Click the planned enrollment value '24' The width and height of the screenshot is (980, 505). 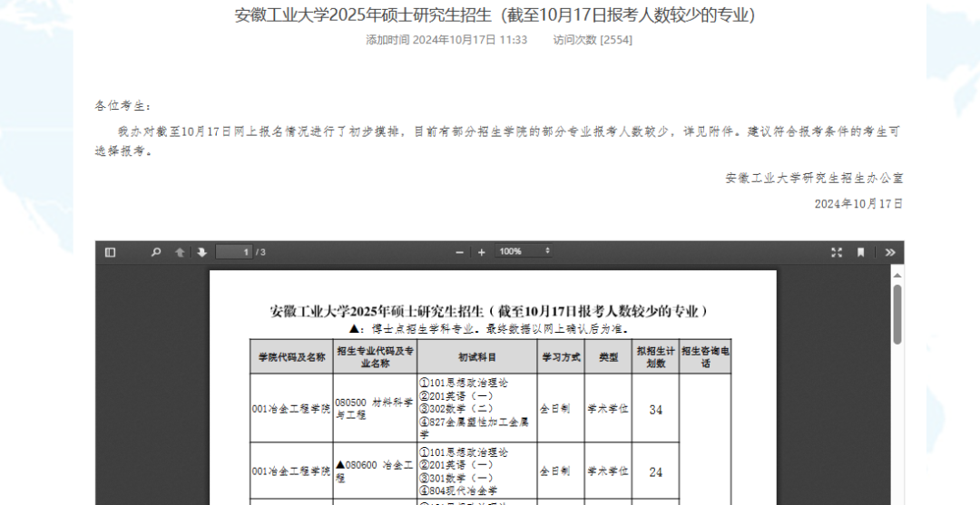click(x=656, y=472)
